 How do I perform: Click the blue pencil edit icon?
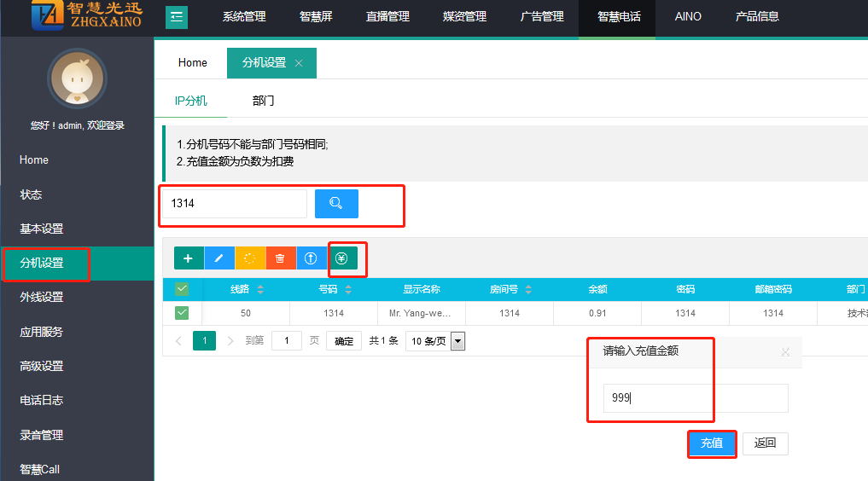[219, 258]
